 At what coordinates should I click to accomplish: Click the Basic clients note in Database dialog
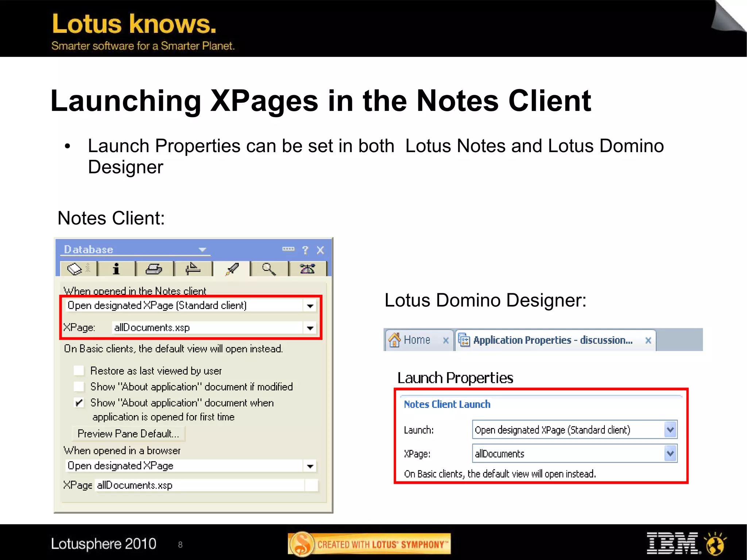(173, 349)
